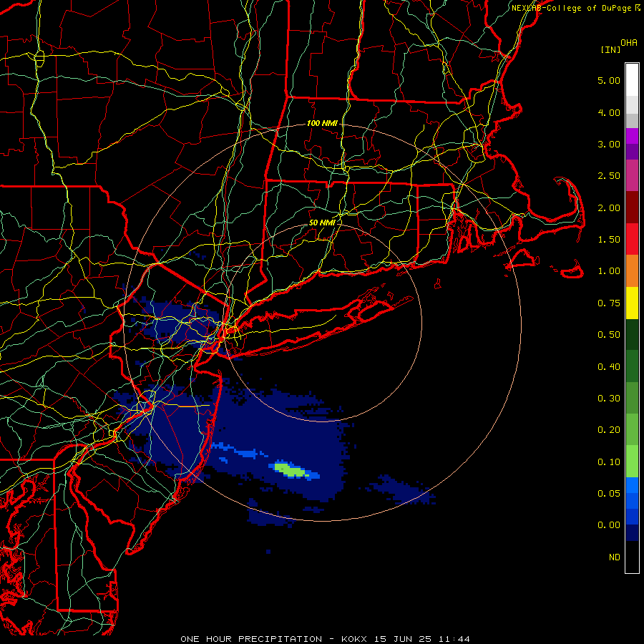Click the 0.30 legend value
Viewport: 644px width, 644px height.
click(609, 399)
